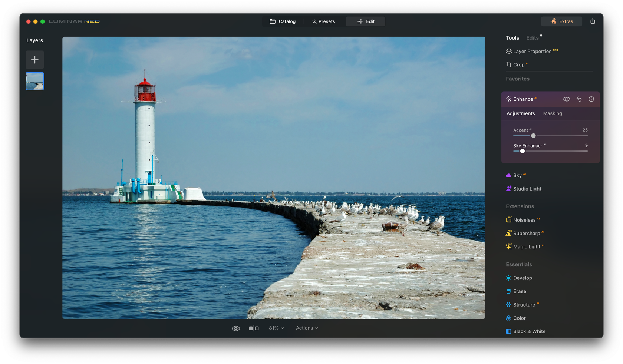Switch to the Masking tab
This screenshot has width=623, height=364.
pos(553,113)
